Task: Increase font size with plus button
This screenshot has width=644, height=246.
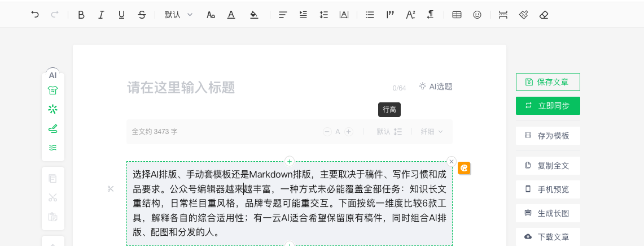Action: tap(349, 132)
